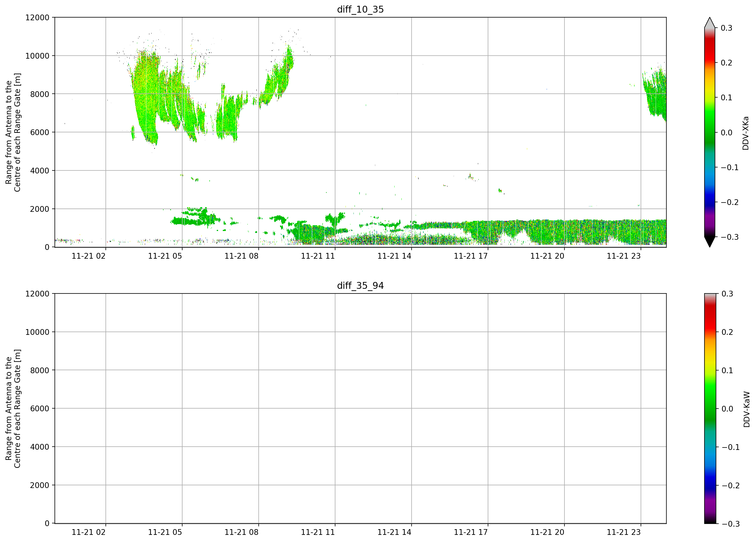Click 6000 tick on diff_35_94 y-axis

(40, 409)
